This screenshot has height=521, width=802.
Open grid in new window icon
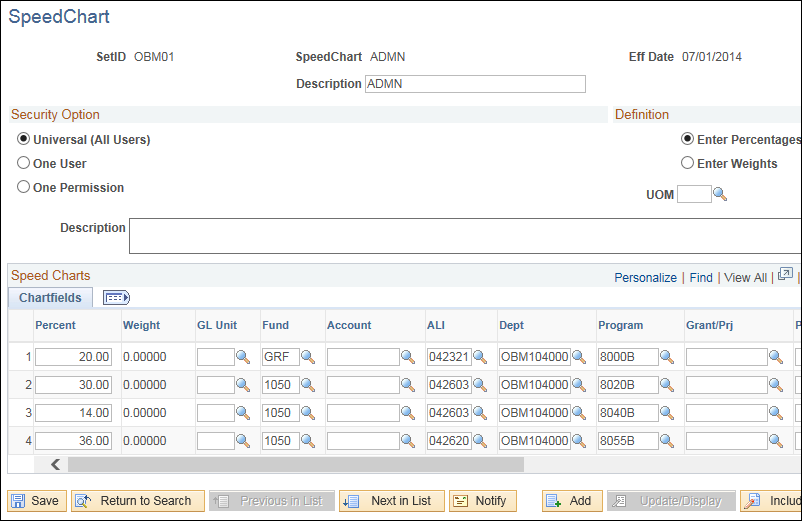tap(785, 275)
